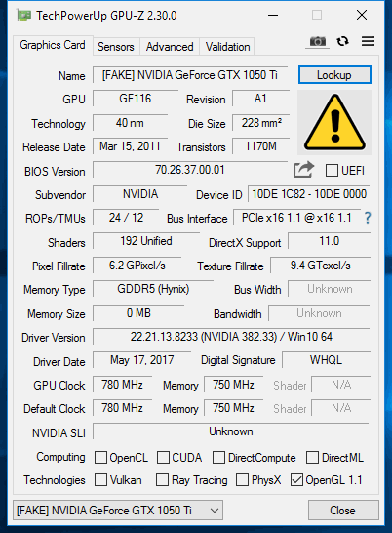Screen dimensions: 392x533
Task: Click the Bus Interface field PCIe x16 1.1
Action: click(296, 218)
